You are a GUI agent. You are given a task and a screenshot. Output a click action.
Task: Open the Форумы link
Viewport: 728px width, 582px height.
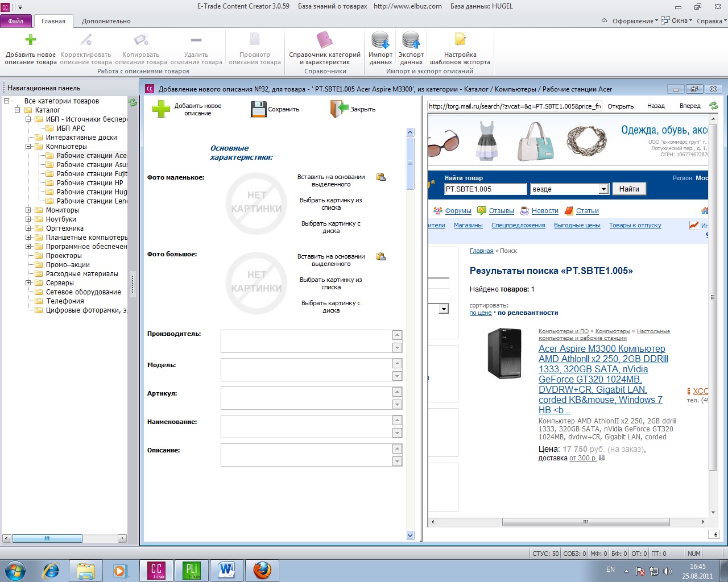point(458,211)
